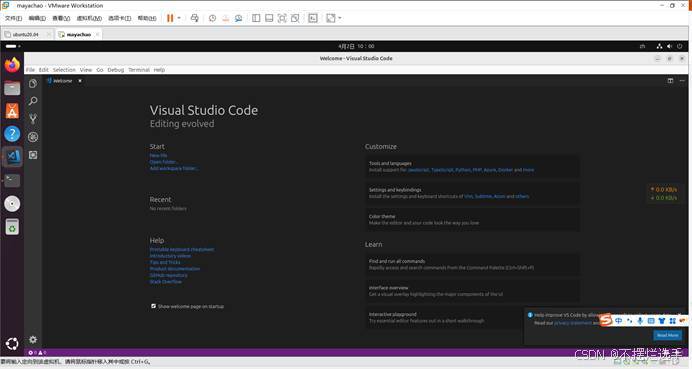Screen dimensions: 692x369
Task: Click the VMware snapshot clock icon
Action: [x=212, y=18]
